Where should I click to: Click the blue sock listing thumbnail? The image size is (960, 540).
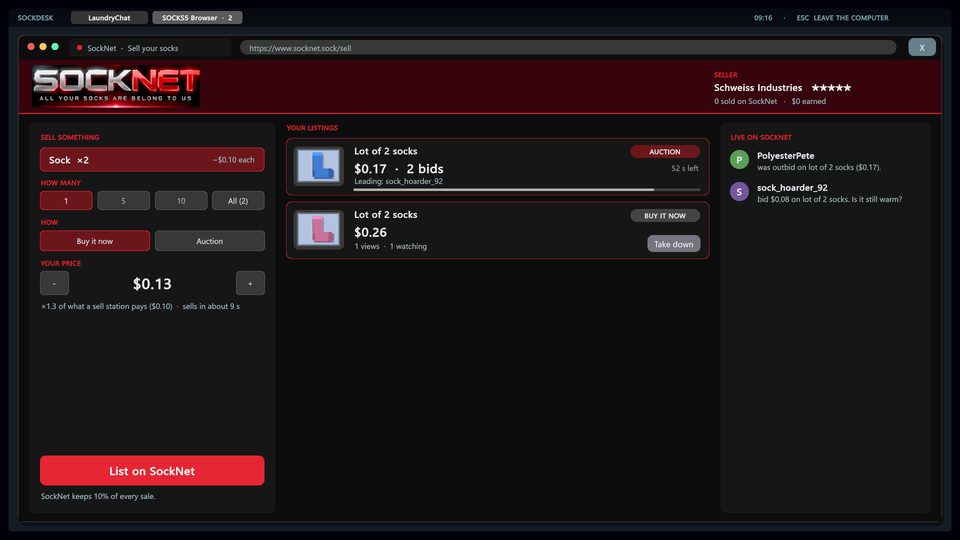pos(318,166)
